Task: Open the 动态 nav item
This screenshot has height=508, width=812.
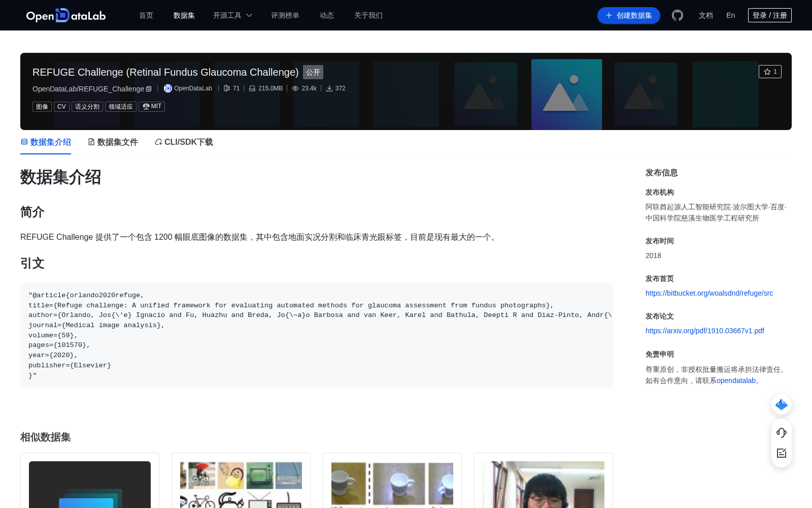Action: 327,15
